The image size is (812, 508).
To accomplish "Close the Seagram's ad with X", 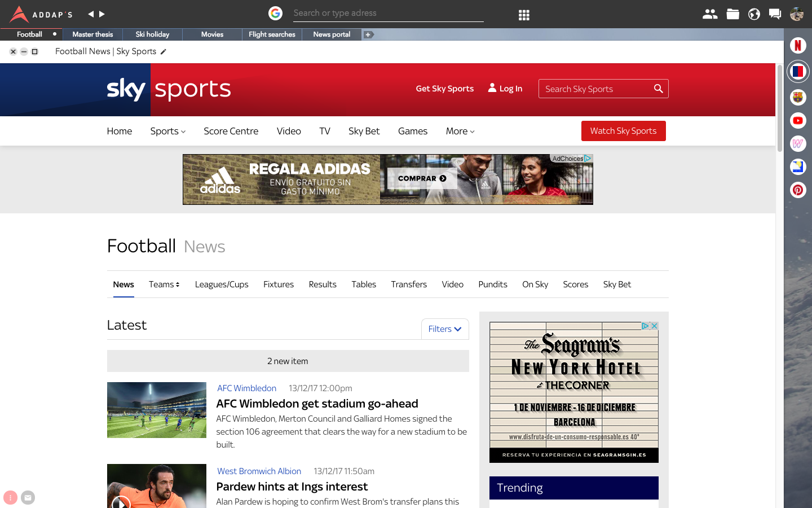I will tap(654, 326).
